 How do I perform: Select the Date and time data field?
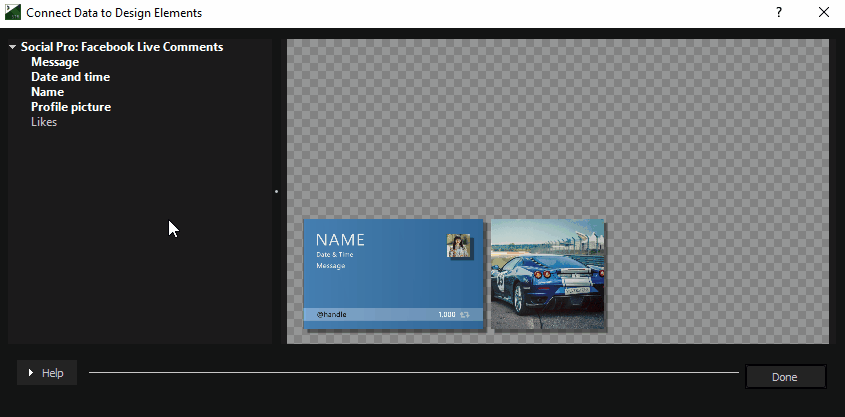[x=70, y=77]
